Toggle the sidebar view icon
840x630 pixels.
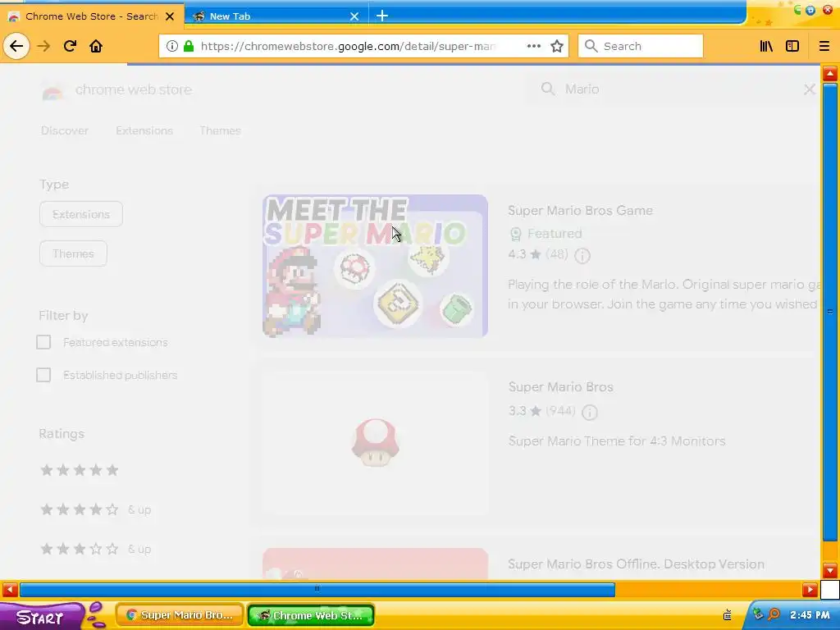792,46
